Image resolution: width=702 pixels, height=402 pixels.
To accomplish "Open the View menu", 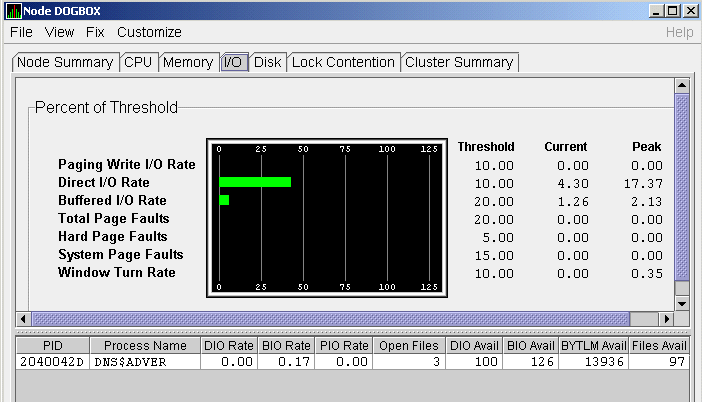I will point(59,32).
